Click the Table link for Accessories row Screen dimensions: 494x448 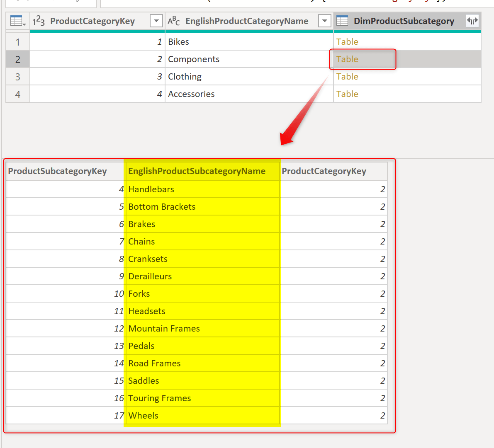pos(348,94)
